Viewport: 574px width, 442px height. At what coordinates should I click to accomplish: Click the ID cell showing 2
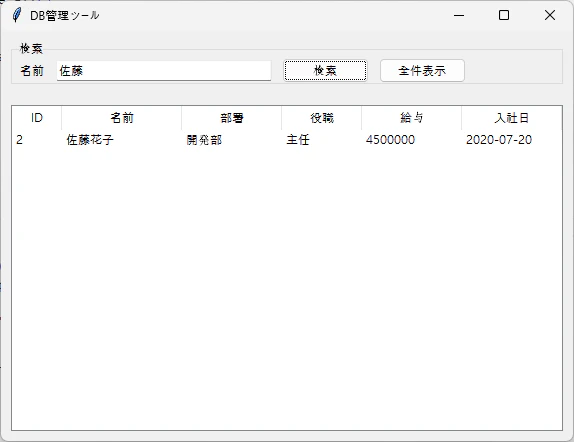click(19, 140)
